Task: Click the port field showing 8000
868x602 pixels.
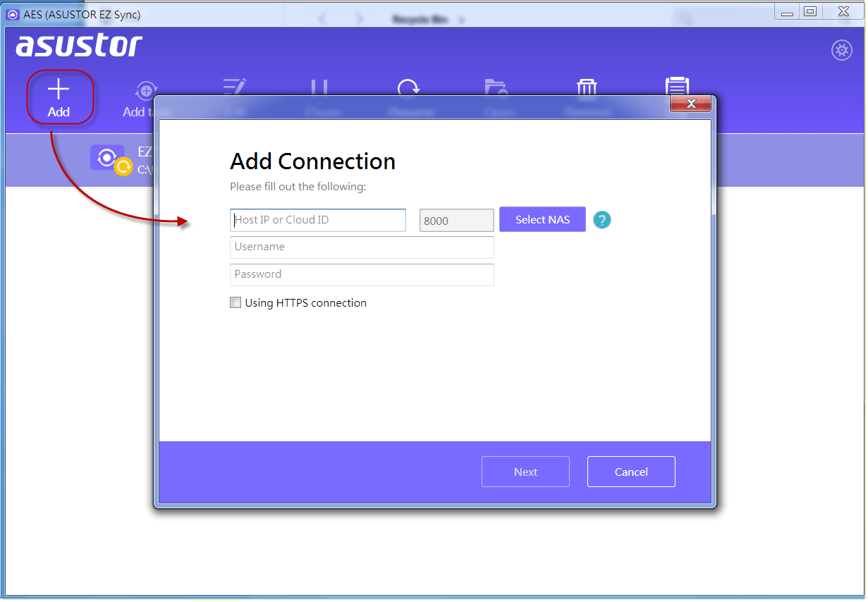Action: tap(456, 221)
